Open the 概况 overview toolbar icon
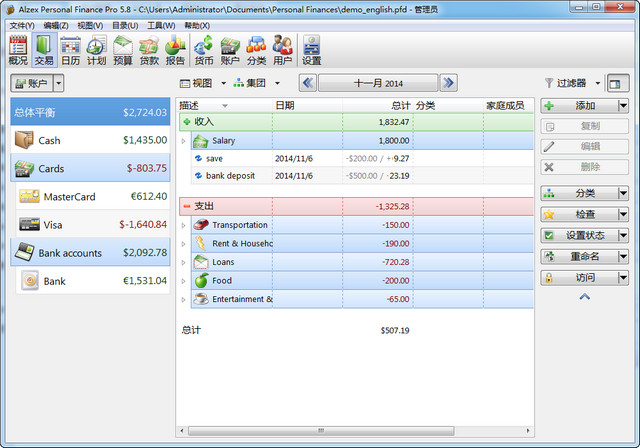This screenshot has height=448, width=640. 18,50
